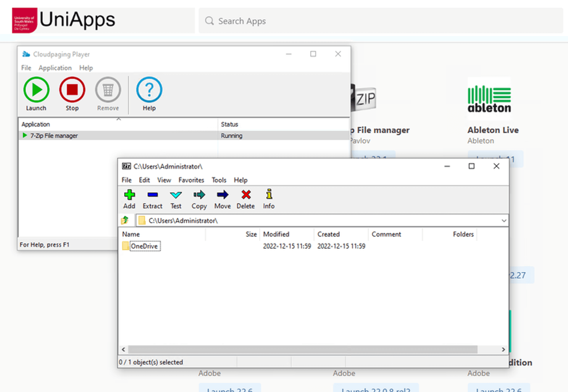The image size is (568, 392).
Task: Minimize the Cloudpaging Player window
Action: coord(289,54)
